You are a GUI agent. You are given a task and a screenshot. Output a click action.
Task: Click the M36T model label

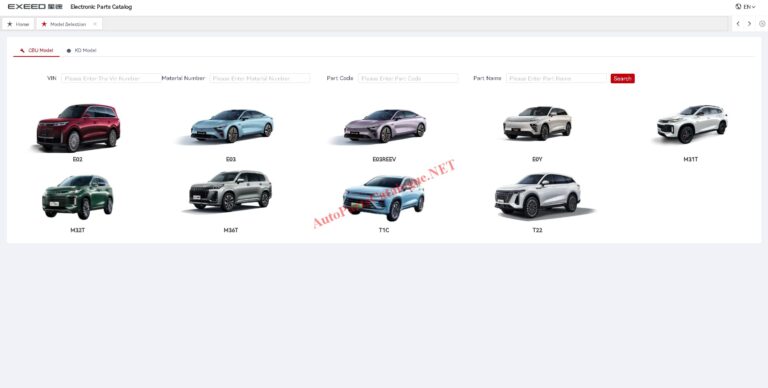(231, 230)
